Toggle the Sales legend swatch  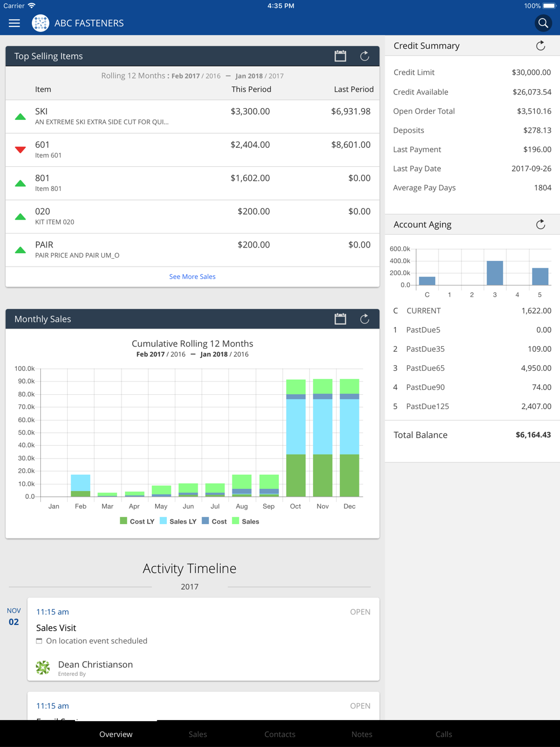[x=235, y=521]
